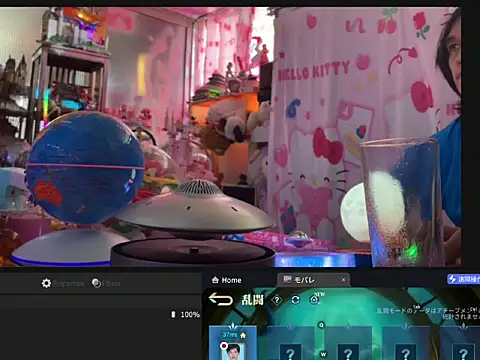
Task: Open the Filters dialog for the source
Action: (105, 283)
